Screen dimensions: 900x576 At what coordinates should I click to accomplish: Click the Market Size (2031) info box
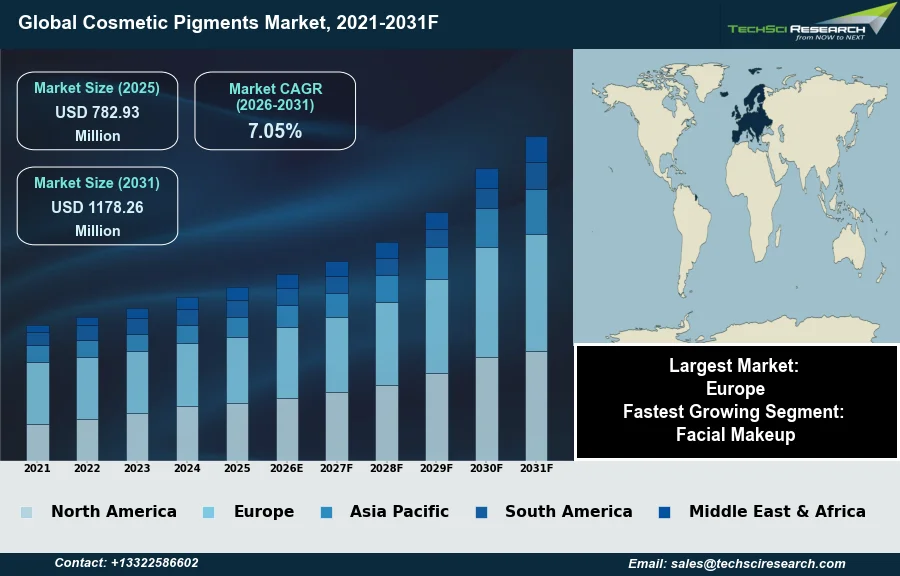pos(97,206)
